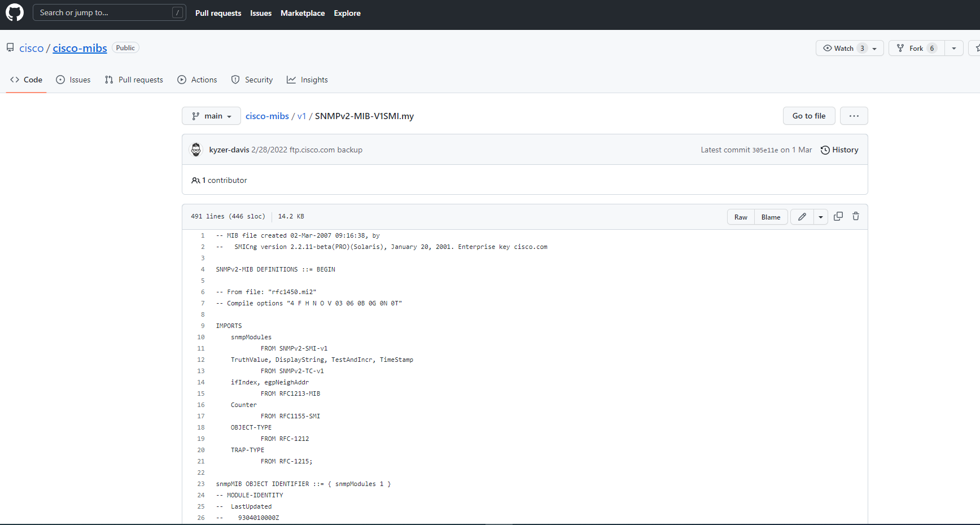Delete file using trash icon
Viewport: 980px width, 525px height.
pos(856,217)
